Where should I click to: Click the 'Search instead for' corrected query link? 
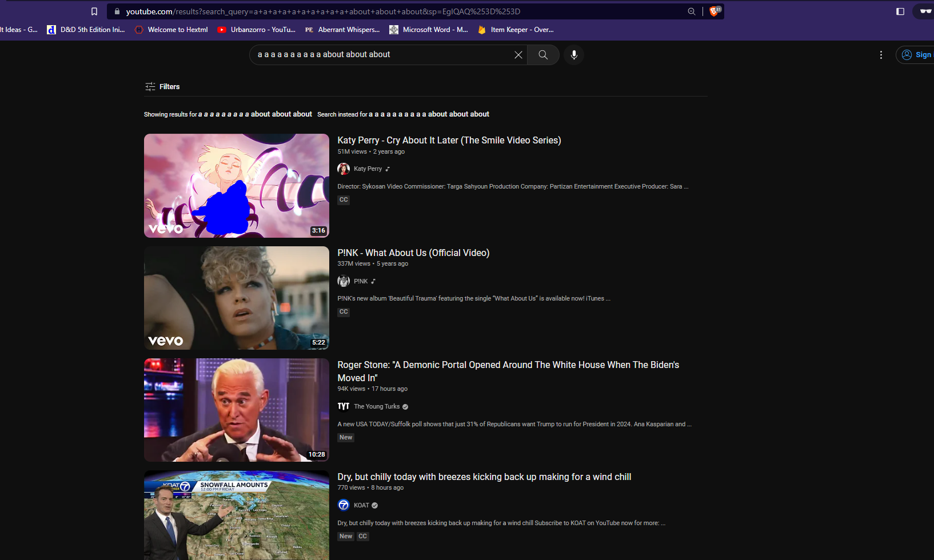429,114
